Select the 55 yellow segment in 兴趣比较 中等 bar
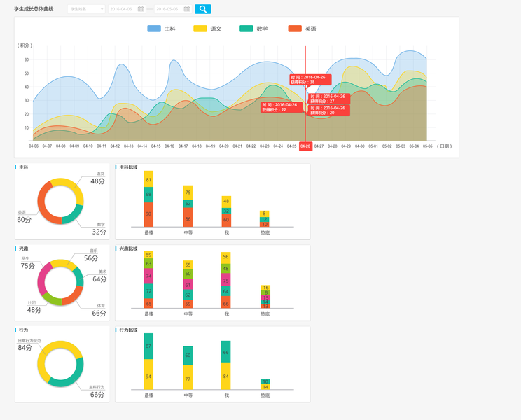Image resolution: width=521 pixels, height=420 pixels. 188,265
